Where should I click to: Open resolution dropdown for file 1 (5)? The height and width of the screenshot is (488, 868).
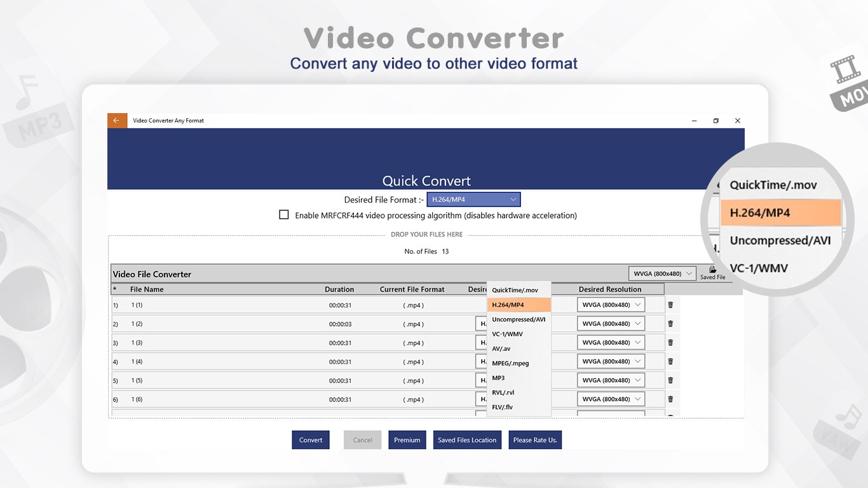611,380
